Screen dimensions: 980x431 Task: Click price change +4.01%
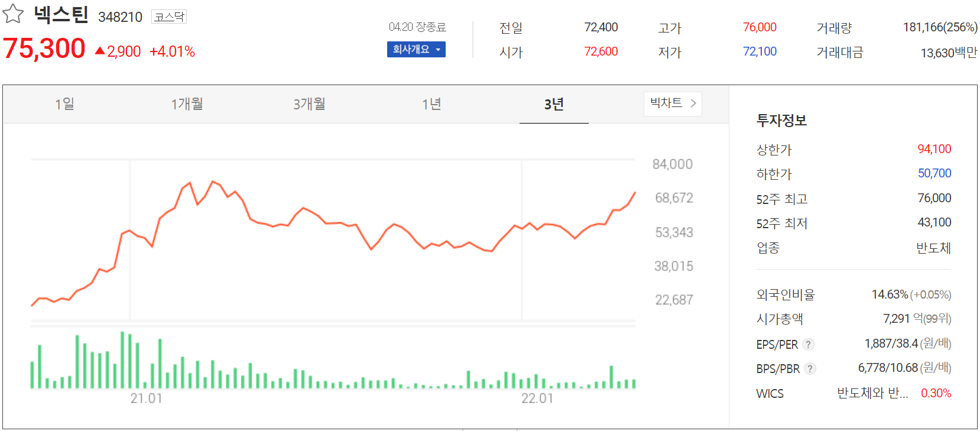pos(172,51)
